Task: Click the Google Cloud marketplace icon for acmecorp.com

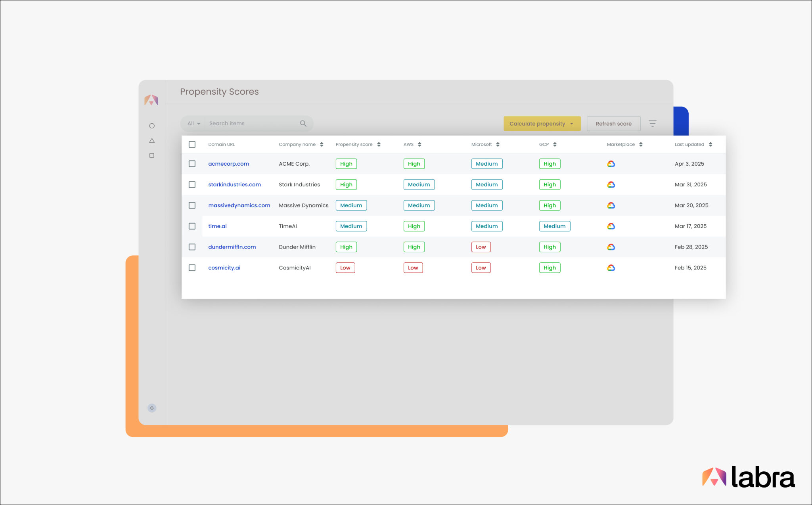Action: coord(611,164)
